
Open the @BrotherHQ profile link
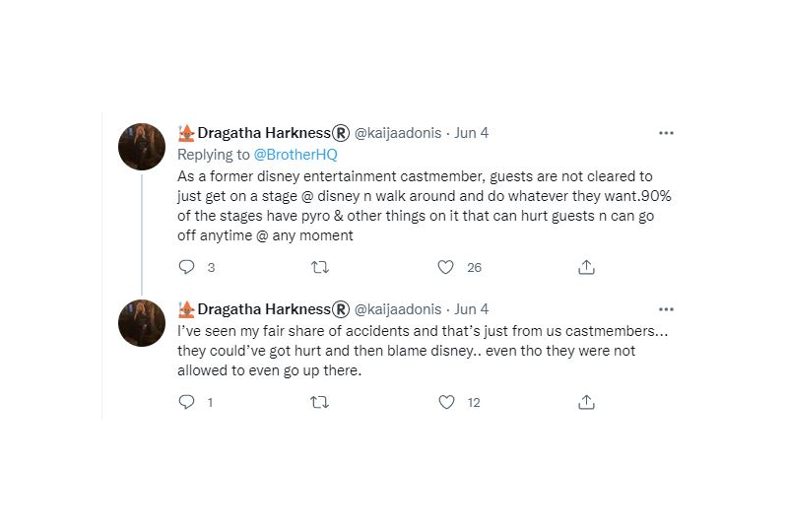point(295,155)
